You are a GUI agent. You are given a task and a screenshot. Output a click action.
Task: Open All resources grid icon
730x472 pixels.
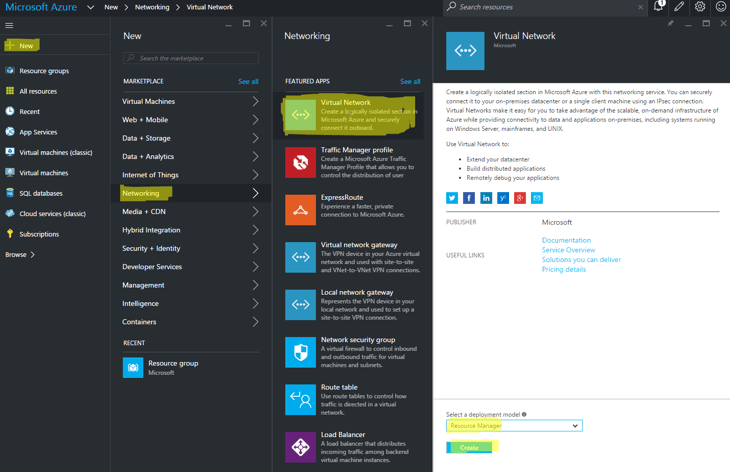[10, 91]
